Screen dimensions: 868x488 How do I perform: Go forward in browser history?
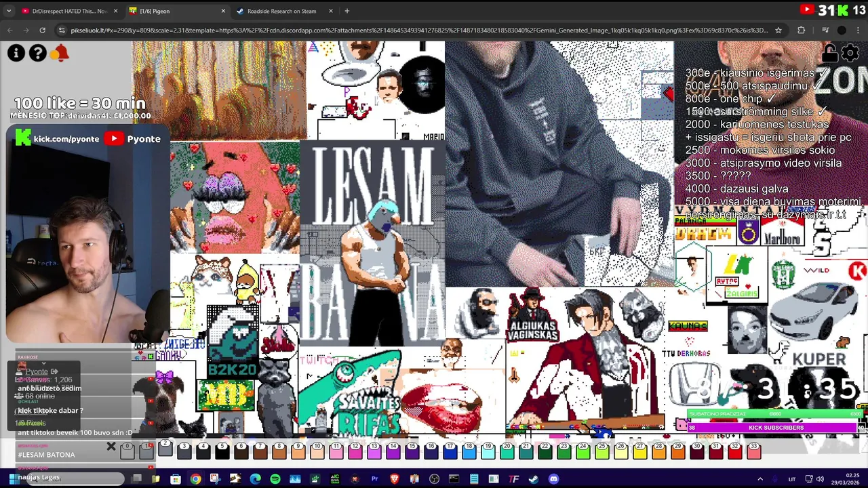[x=26, y=30]
